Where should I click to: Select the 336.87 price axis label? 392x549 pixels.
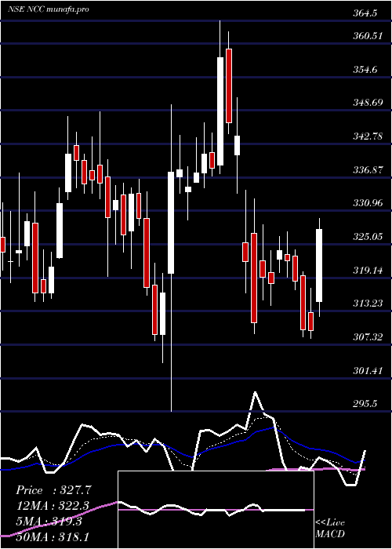(x=367, y=170)
